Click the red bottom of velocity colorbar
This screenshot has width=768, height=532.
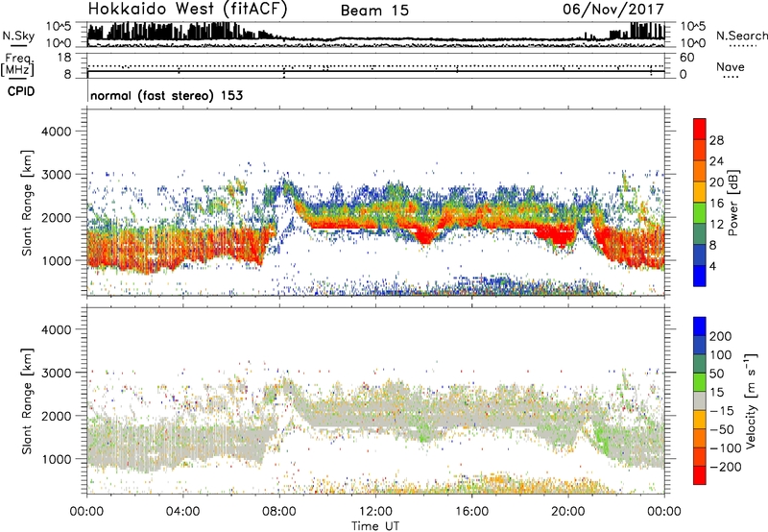(700, 475)
